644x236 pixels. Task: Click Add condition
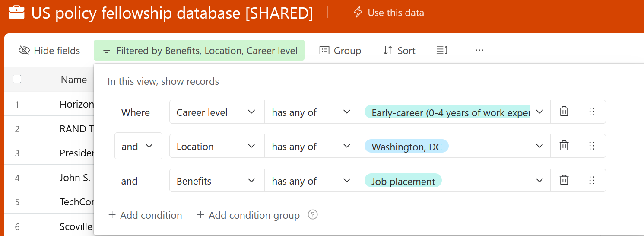tap(145, 215)
